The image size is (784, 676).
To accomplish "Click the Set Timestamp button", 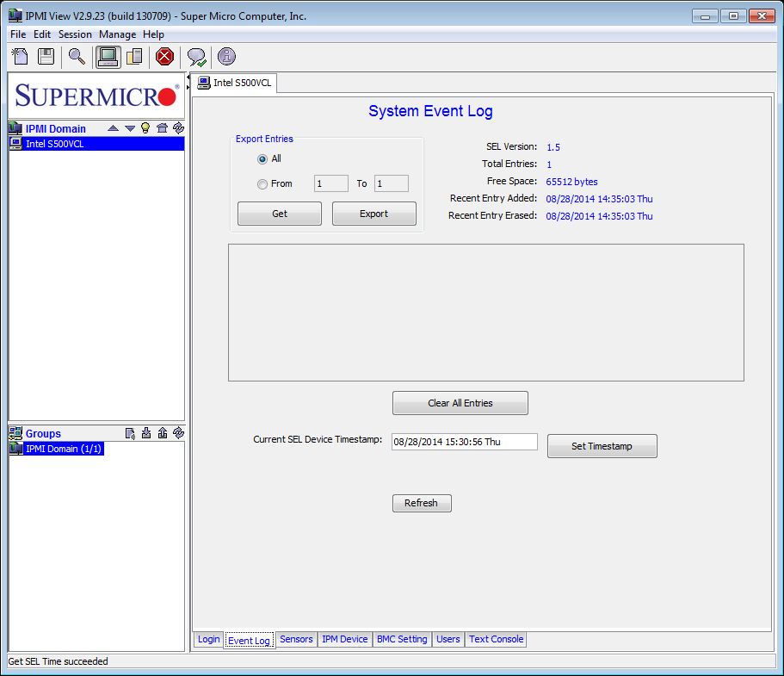I will pos(602,446).
